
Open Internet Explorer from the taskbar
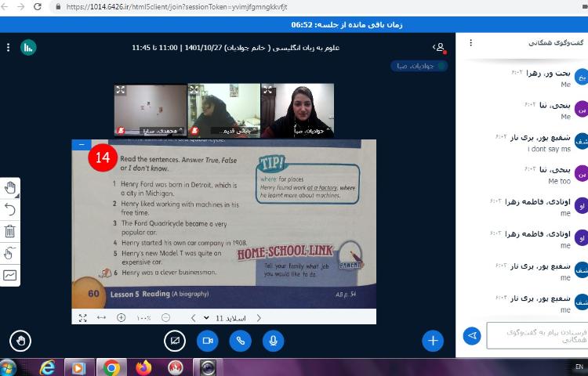(x=47, y=367)
